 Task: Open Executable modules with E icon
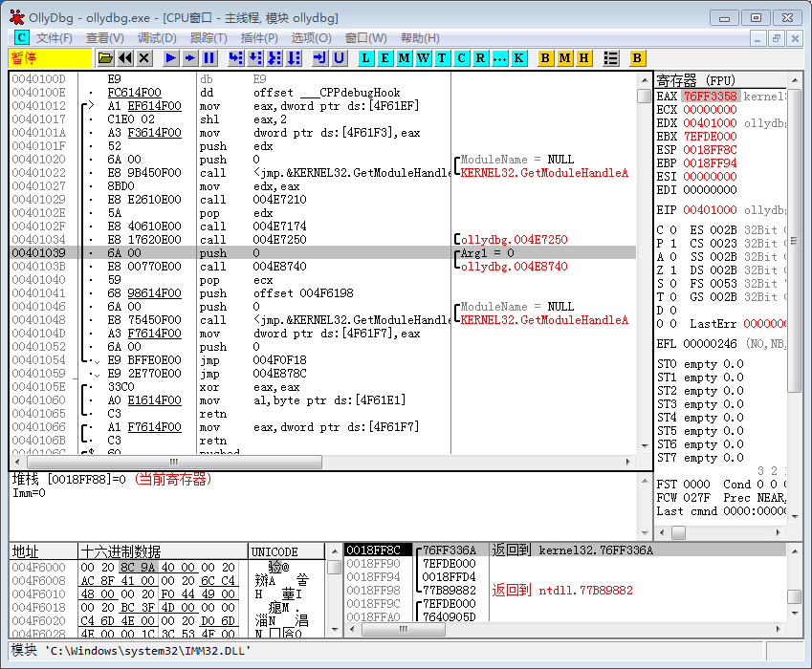(384, 58)
